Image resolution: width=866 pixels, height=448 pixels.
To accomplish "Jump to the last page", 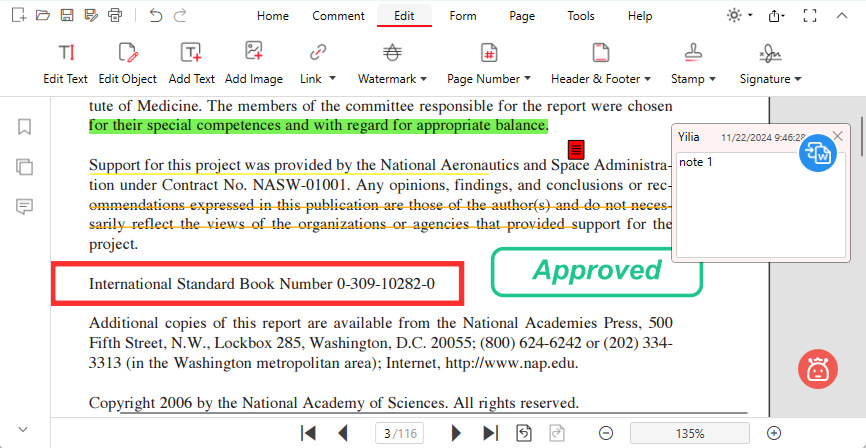I will (491, 433).
